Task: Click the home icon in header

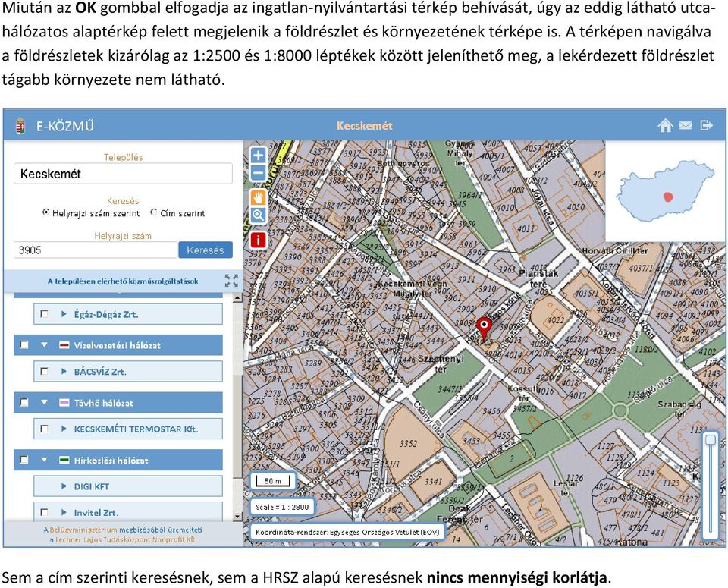Action: [665, 125]
